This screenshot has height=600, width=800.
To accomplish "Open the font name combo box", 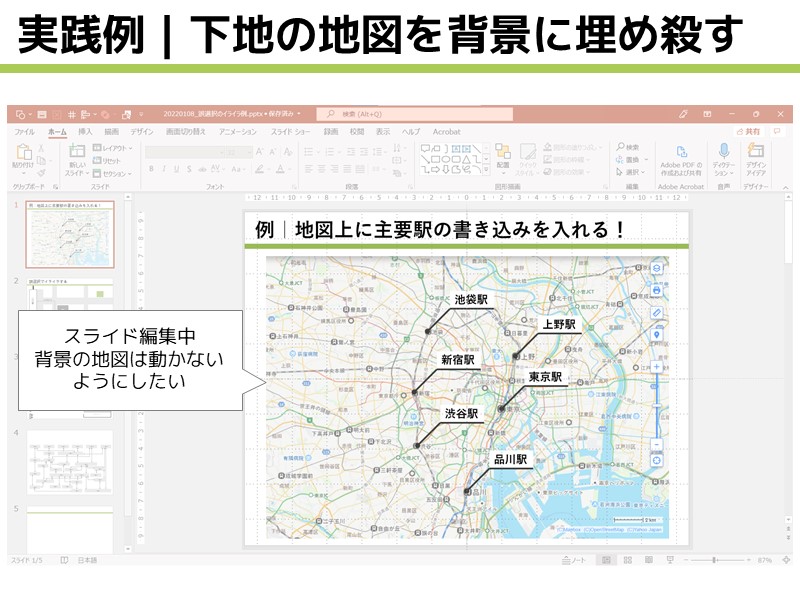I will coord(185,152).
